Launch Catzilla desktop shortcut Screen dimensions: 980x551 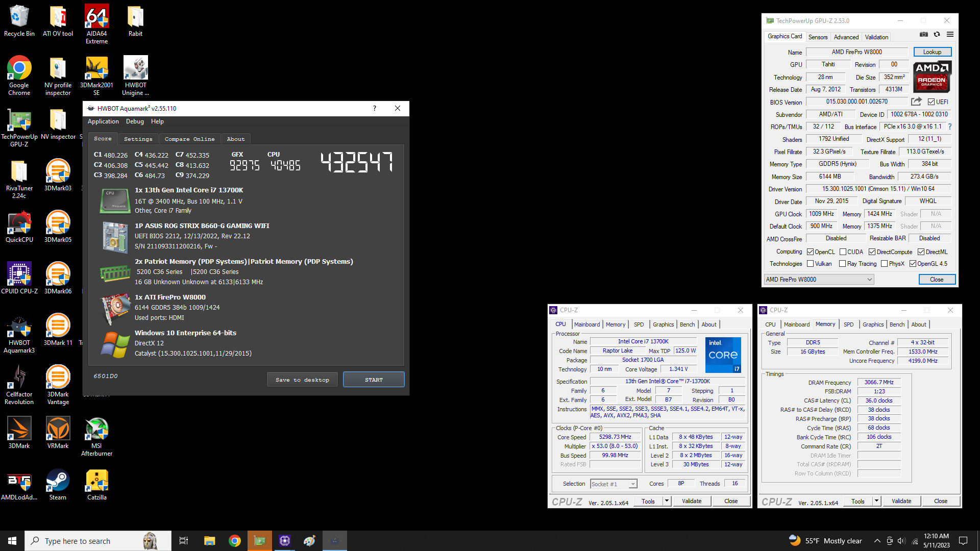click(x=96, y=485)
